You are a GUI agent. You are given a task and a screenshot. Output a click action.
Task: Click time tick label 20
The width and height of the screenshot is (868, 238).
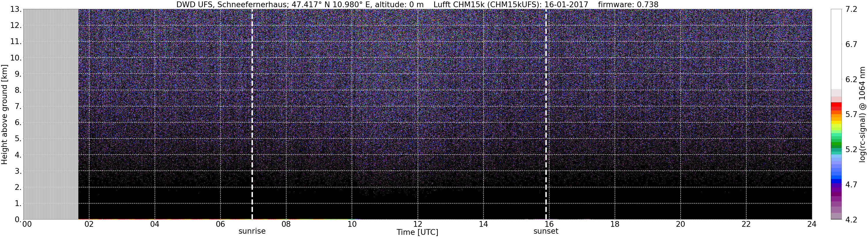click(x=680, y=224)
